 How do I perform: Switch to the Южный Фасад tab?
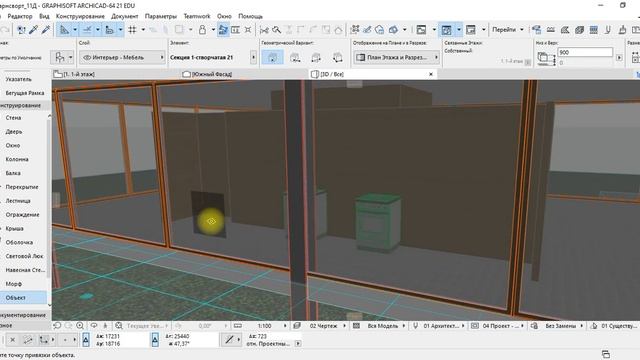[207, 74]
